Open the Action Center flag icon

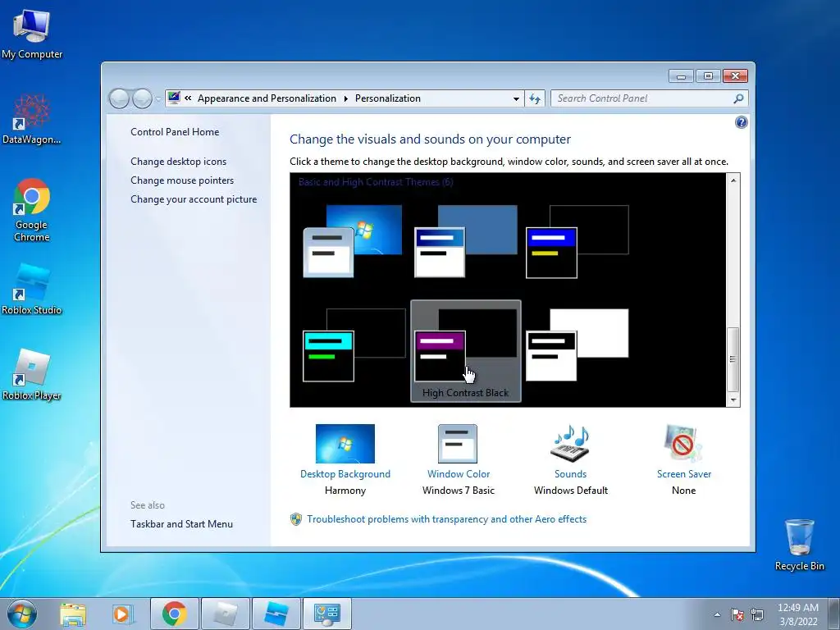click(737, 614)
